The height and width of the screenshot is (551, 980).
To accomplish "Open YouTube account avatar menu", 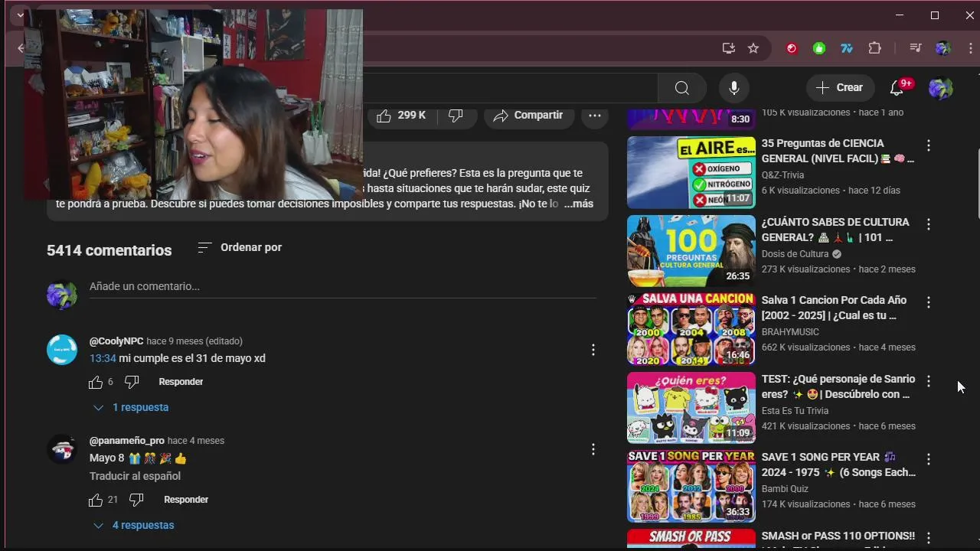I will (x=940, y=88).
